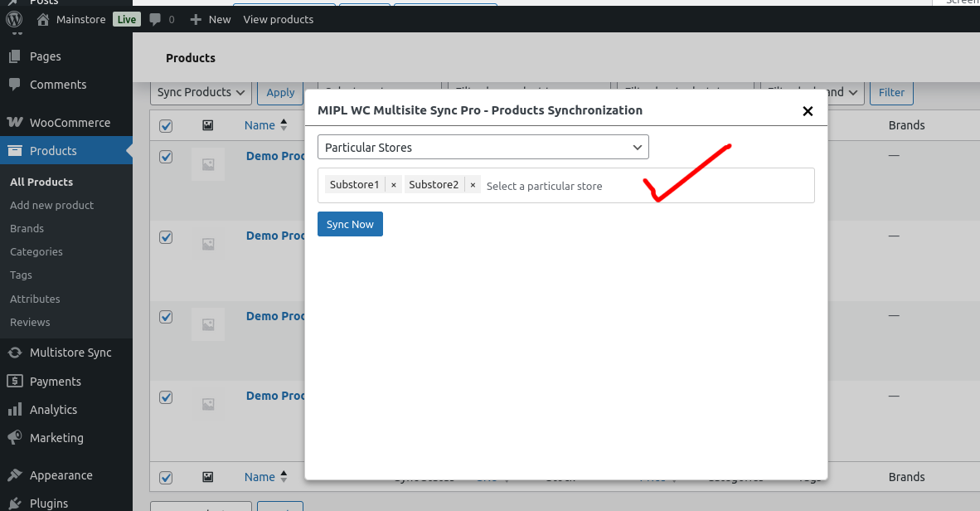Click the Apply bulk action button
The height and width of the screenshot is (511, 980).
tap(280, 93)
